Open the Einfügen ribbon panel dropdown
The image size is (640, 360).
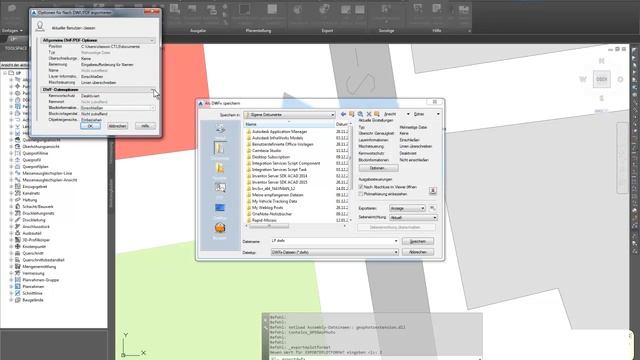point(12,31)
